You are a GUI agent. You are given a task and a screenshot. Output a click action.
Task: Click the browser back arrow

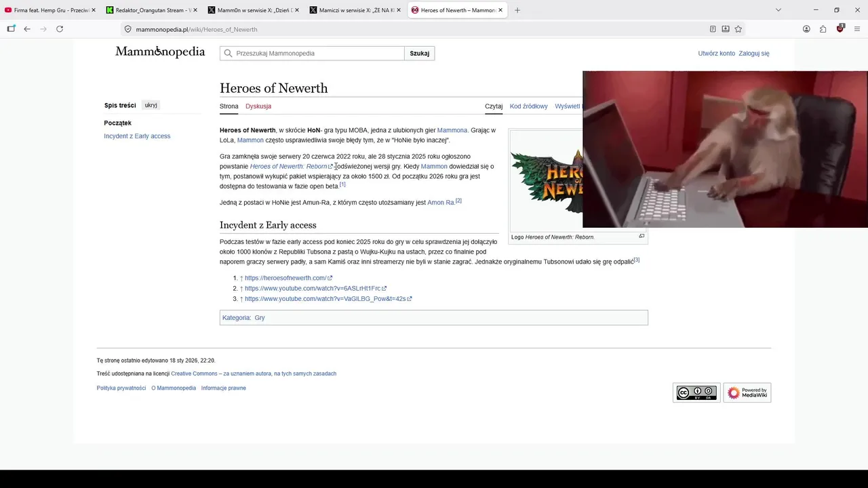point(27,29)
